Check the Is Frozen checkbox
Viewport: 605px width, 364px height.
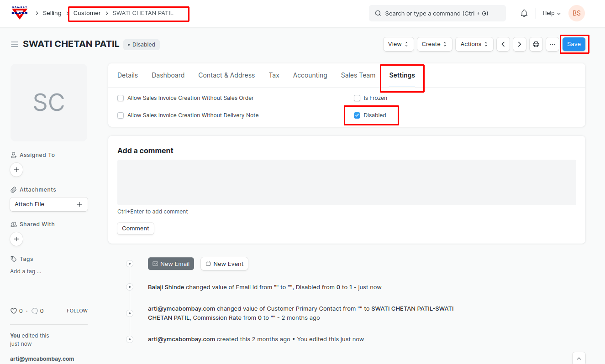357,98
